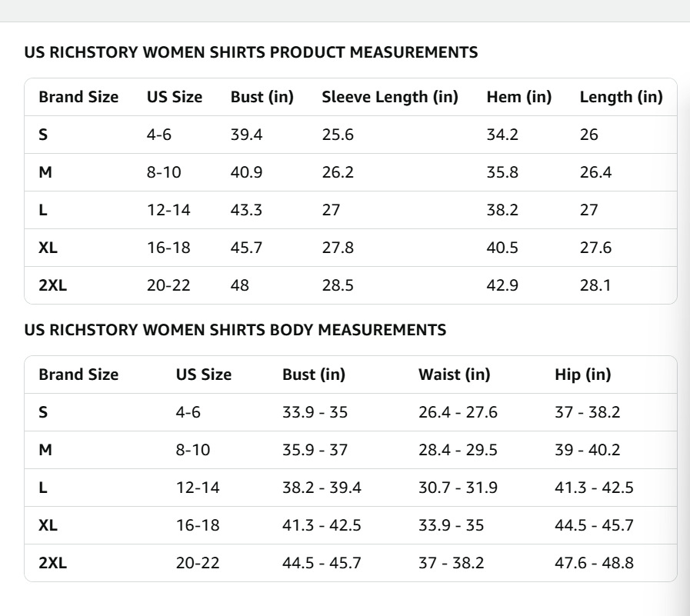Click US Richstory Women Shirts Body Measurements heading
The height and width of the screenshot is (616, 690).
235,330
